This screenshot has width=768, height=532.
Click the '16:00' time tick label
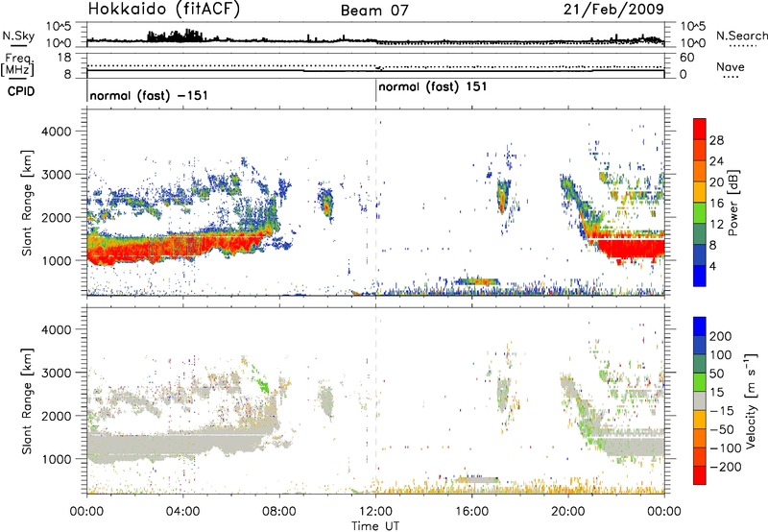471,512
